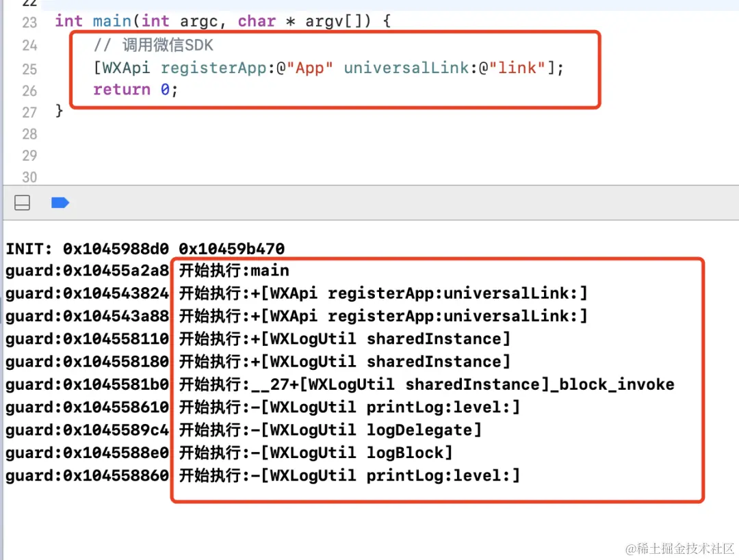Click the 'return 0;' statement
Image resolution: width=739 pixels, height=560 pixels.
[135, 90]
